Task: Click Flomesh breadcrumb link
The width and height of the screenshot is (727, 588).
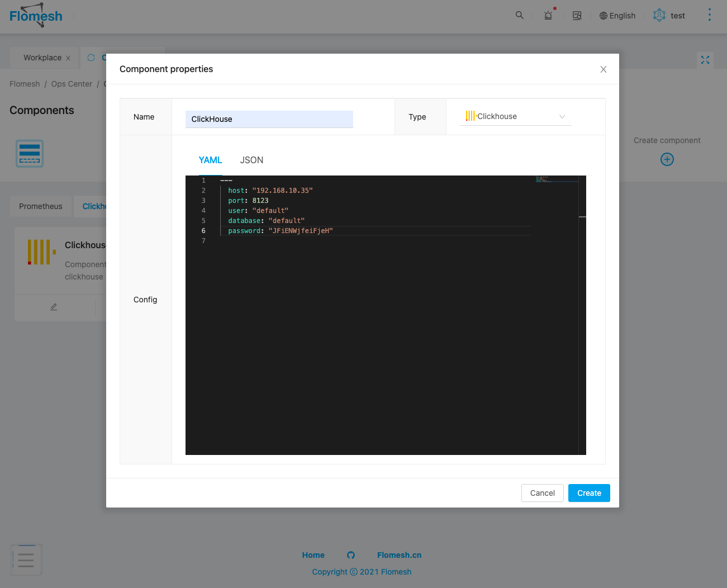Action: [x=25, y=84]
